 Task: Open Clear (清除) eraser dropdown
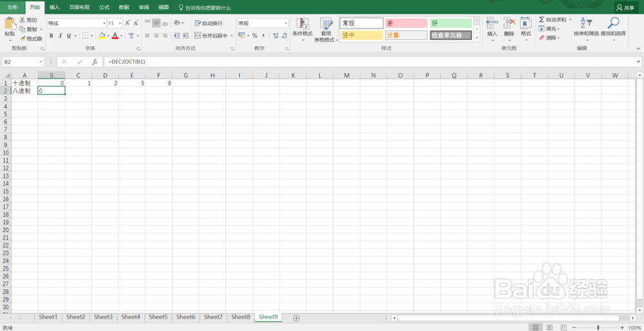549,38
